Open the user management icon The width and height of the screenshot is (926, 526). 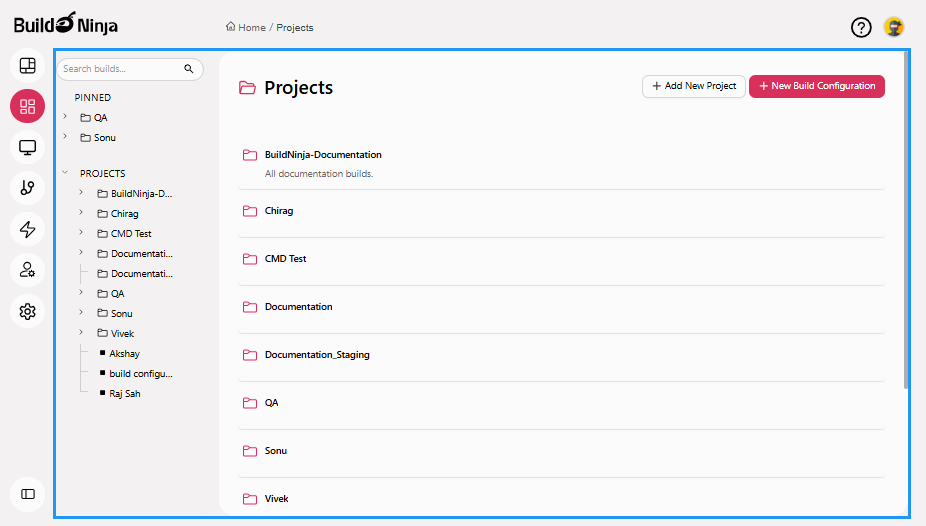pyautogui.click(x=27, y=270)
